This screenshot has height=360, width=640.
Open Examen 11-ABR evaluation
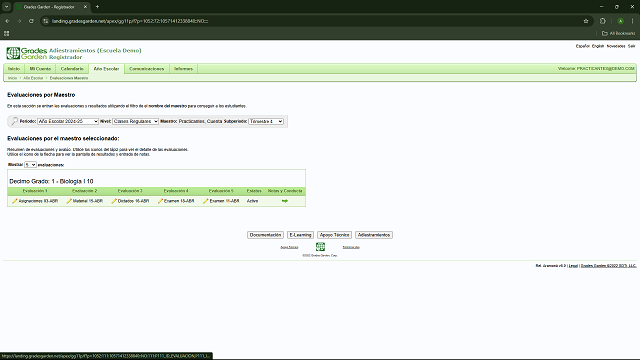click(224, 201)
